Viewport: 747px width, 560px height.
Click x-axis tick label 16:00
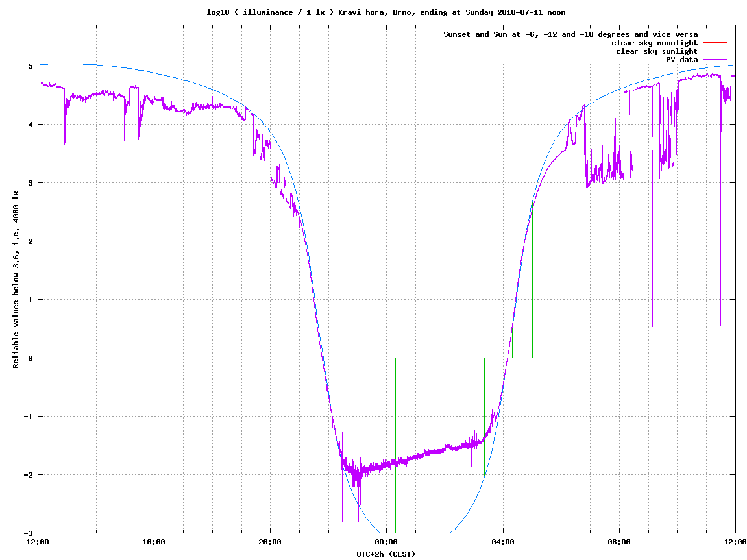[154, 542]
